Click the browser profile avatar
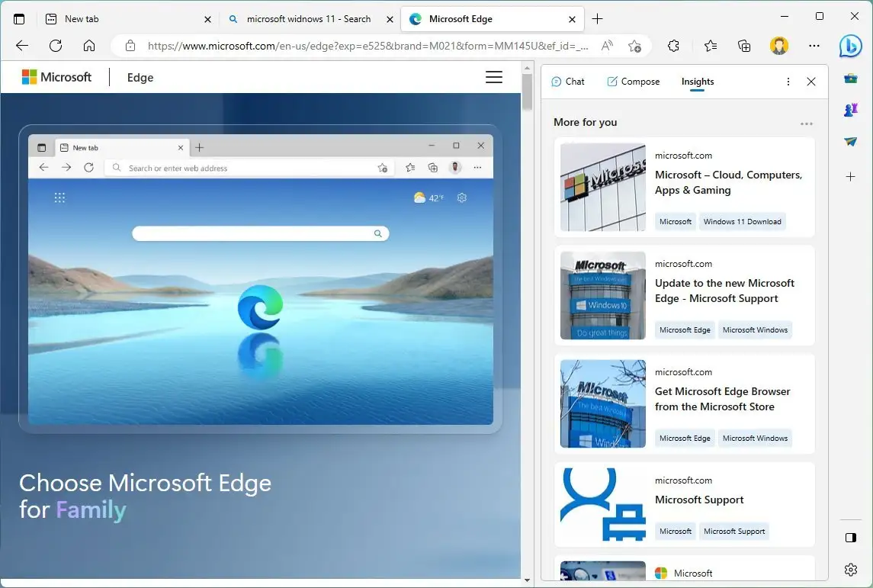Screen dimensions: 873x588 tap(778, 46)
